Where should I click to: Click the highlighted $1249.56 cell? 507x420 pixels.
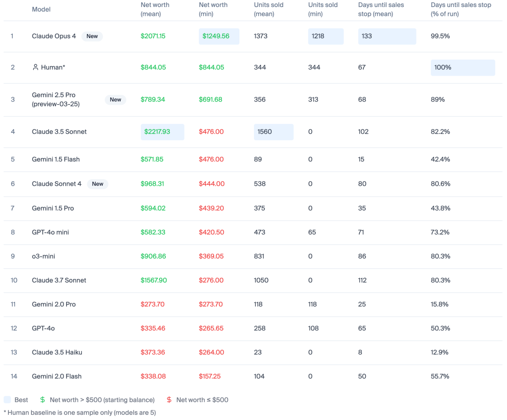point(219,36)
